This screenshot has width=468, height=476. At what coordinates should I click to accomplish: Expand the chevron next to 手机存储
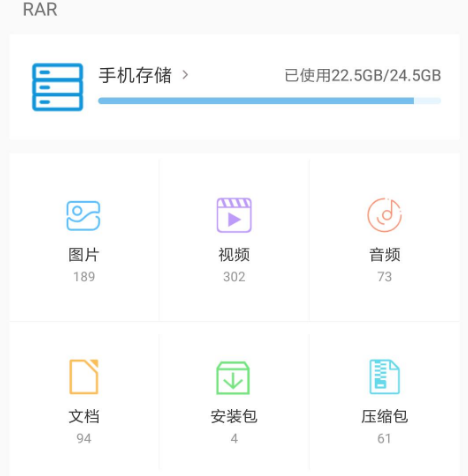click(185, 75)
